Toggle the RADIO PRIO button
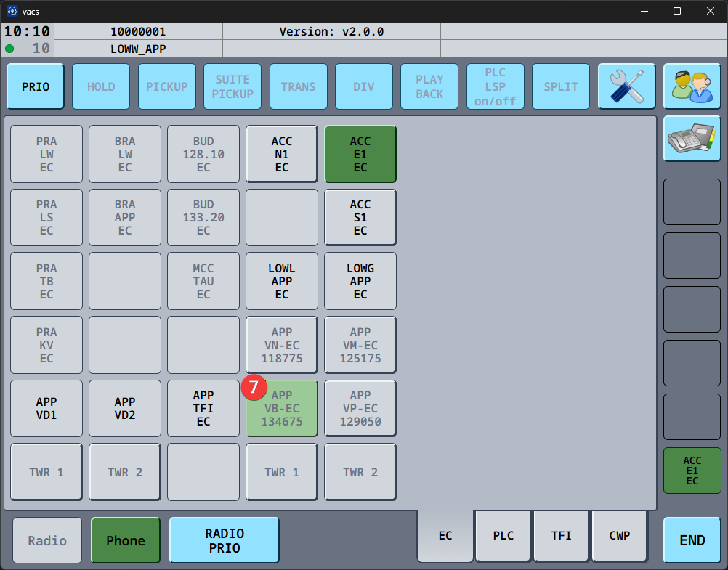Image resolution: width=728 pixels, height=570 pixels. [x=225, y=540]
